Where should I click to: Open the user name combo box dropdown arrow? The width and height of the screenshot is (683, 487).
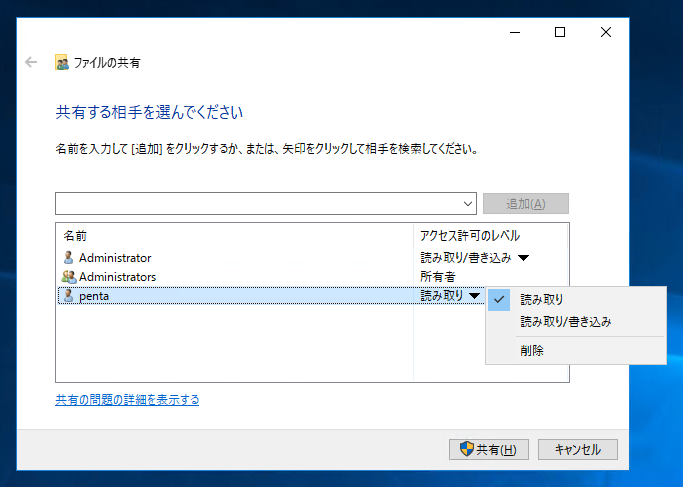click(x=468, y=203)
